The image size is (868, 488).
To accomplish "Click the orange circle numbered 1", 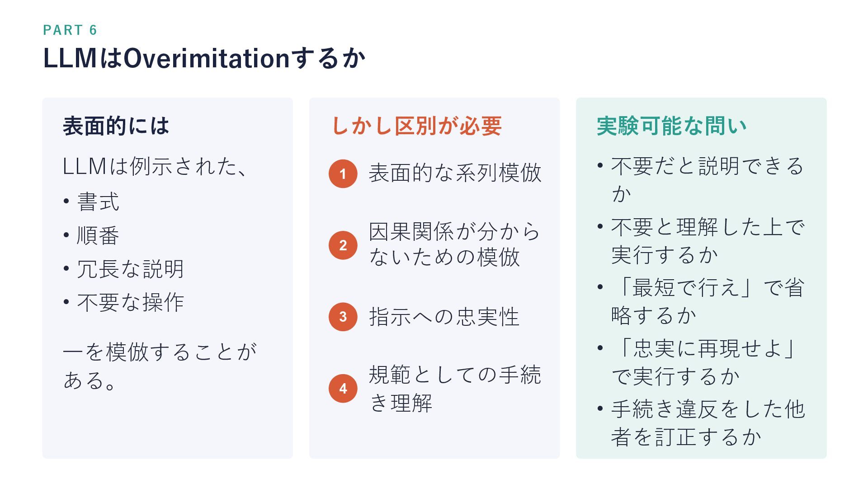I will coord(343,174).
